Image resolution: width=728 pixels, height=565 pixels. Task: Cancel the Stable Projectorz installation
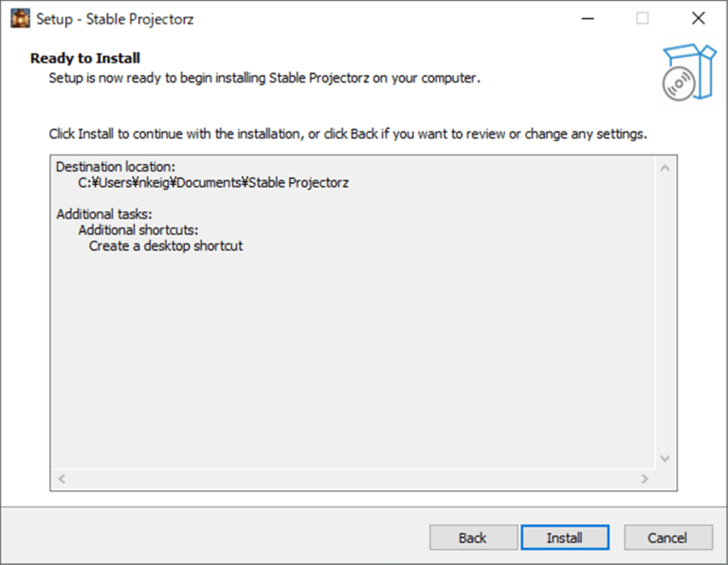click(668, 538)
